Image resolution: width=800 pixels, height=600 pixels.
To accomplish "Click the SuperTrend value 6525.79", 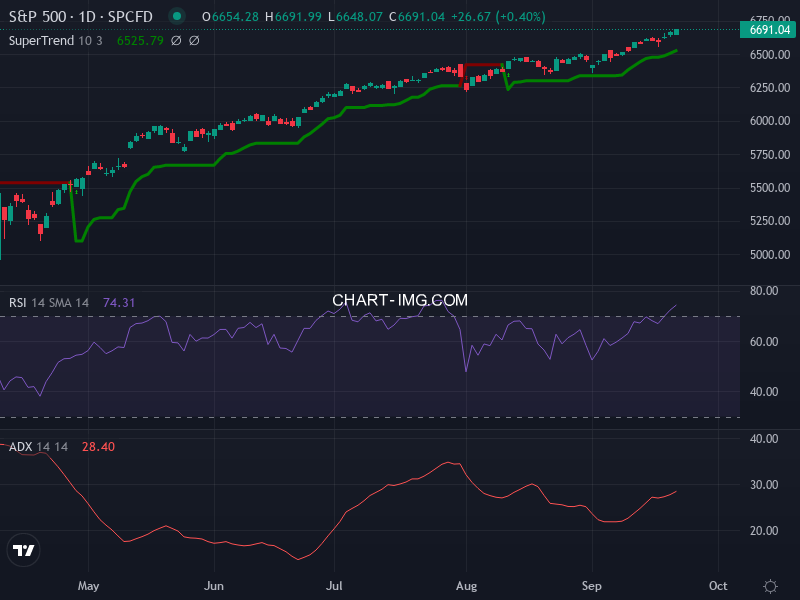I will click(x=139, y=41).
